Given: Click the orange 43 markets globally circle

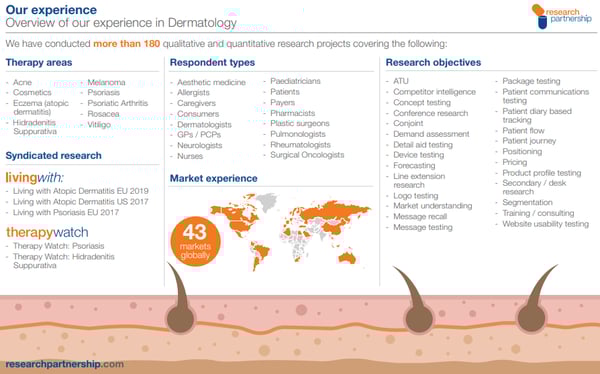Looking at the screenshot, I should click(195, 241).
